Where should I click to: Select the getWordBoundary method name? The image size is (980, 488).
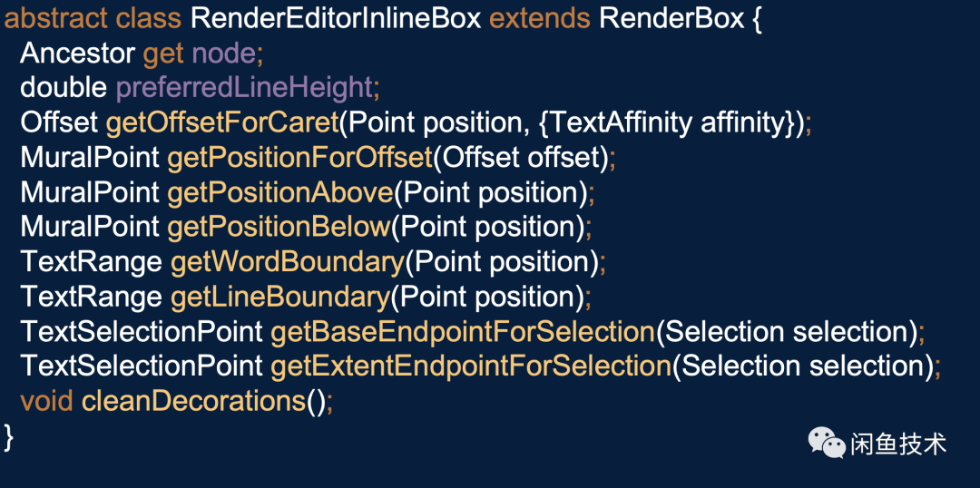click(288, 262)
